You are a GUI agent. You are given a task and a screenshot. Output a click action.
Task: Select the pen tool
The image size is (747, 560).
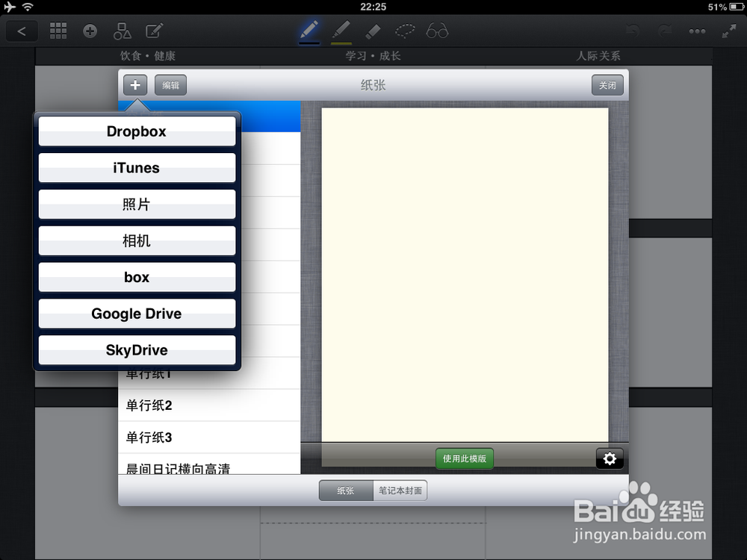pos(309,31)
